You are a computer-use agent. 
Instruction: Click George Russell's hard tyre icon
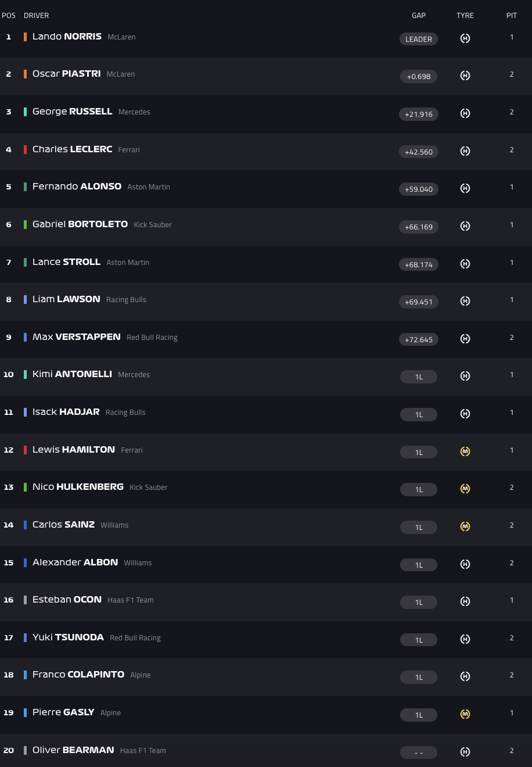click(x=465, y=113)
